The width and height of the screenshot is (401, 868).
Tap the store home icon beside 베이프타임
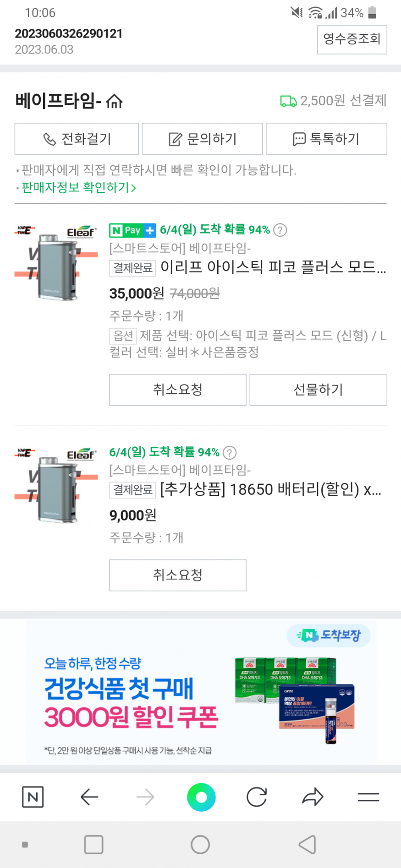click(x=114, y=101)
